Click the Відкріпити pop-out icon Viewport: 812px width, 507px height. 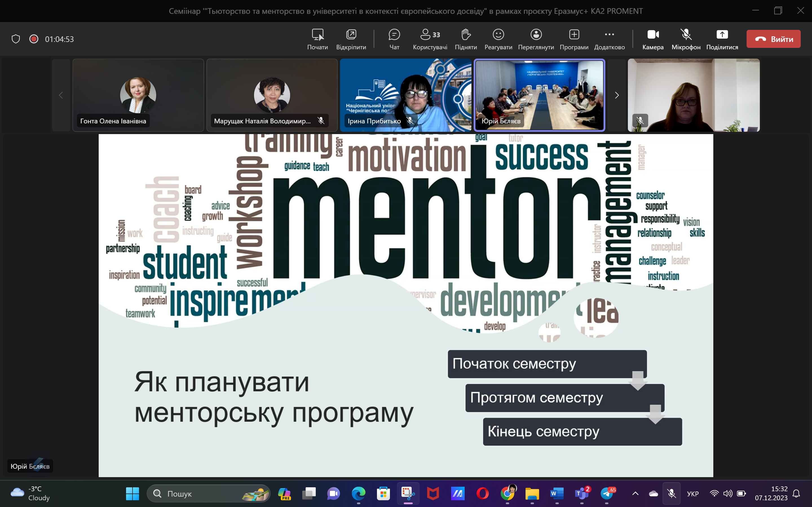click(x=351, y=39)
